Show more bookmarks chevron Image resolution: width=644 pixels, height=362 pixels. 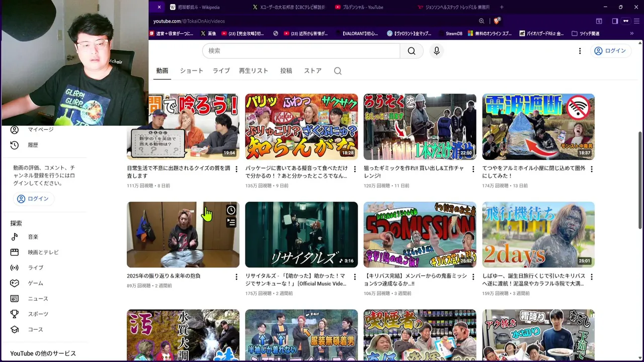(x=631, y=34)
